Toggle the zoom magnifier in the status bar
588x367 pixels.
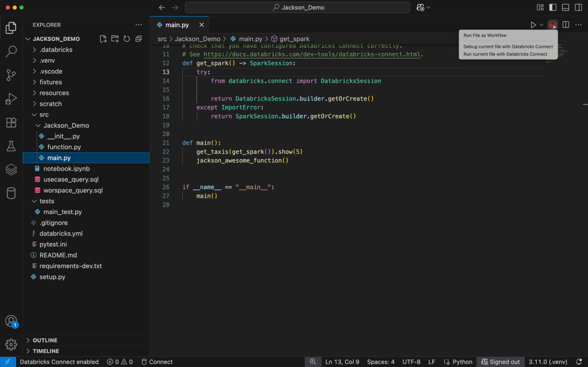click(313, 362)
